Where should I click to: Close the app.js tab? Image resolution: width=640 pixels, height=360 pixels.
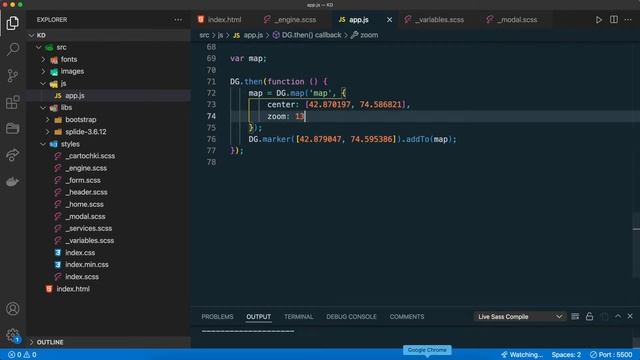coord(389,20)
